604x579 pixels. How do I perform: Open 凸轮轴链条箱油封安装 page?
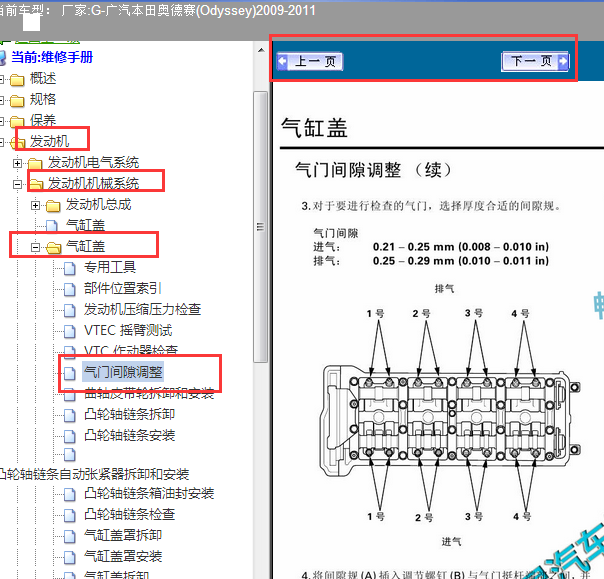tap(149, 493)
